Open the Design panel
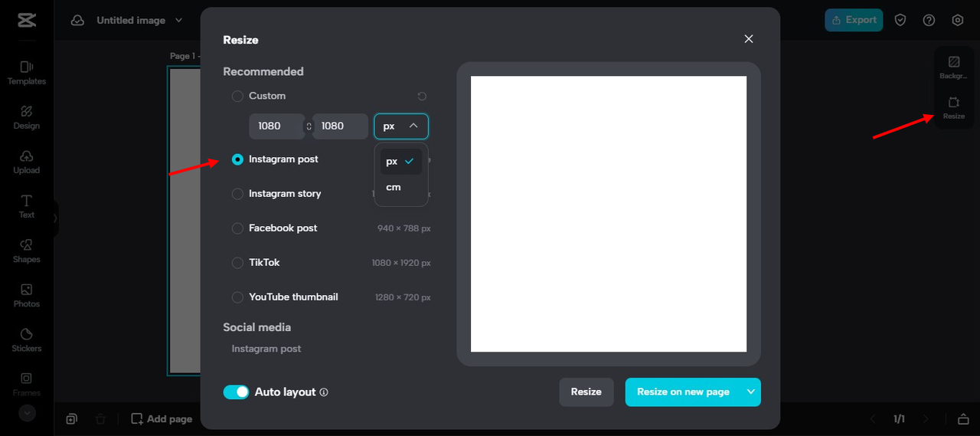The height and width of the screenshot is (436, 980). pyautogui.click(x=27, y=117)
